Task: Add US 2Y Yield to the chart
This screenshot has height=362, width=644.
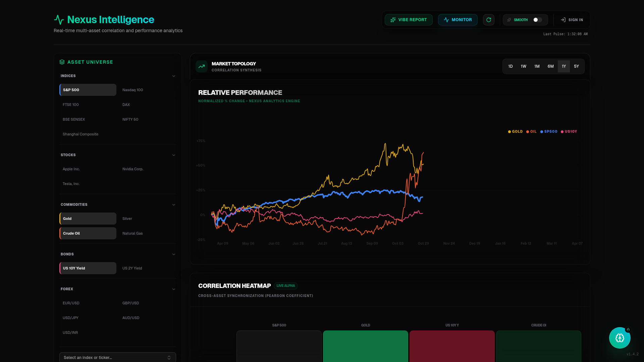Action: click(x=148, y=268)
